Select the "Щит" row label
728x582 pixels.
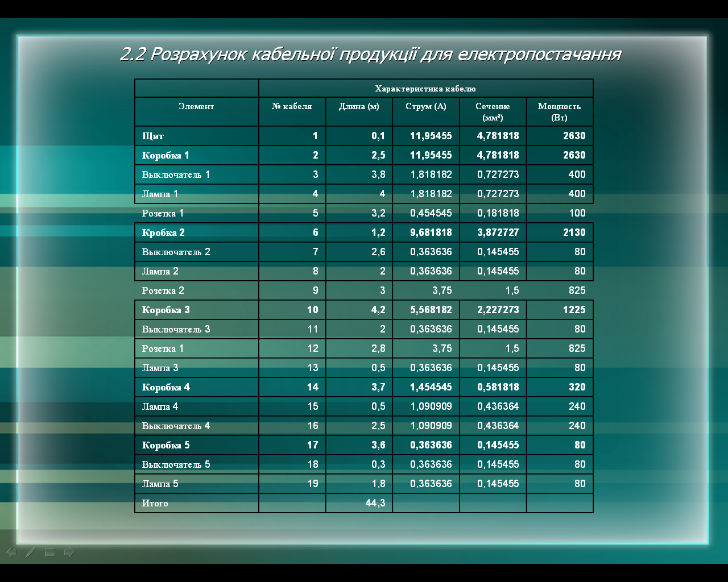pos(153,136)
